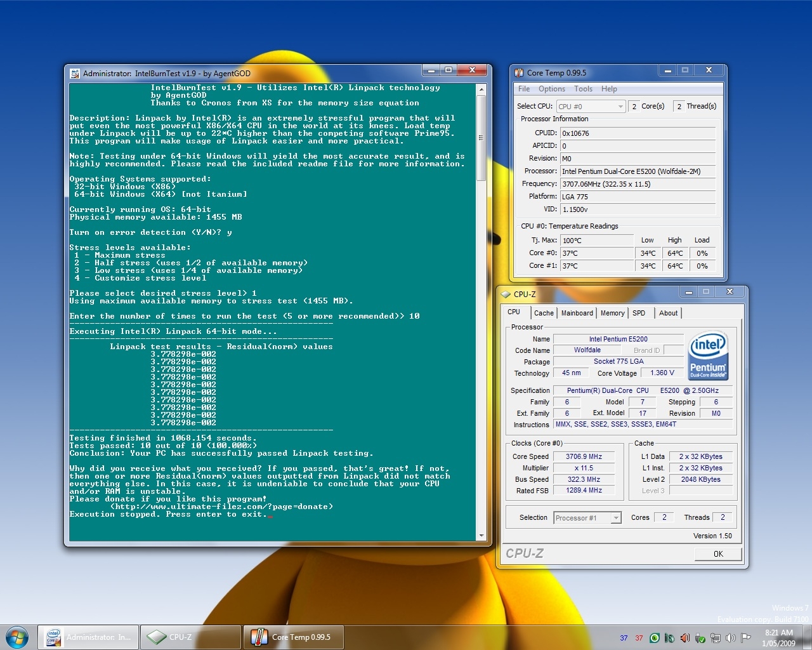Click scroll down arrow in IntelBurnTest window
Image resolution: width=812 pixels, height=650 pixels.
coord(481,536)
